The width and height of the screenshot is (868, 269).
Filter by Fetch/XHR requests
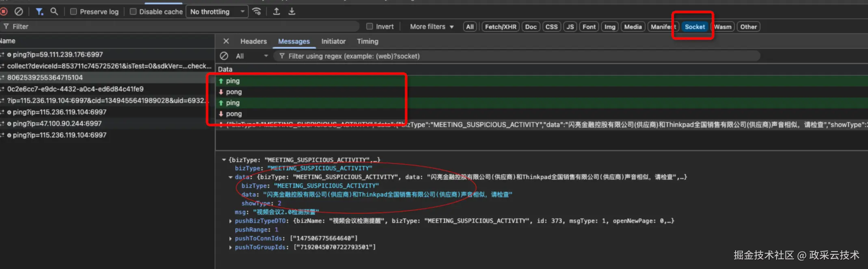[x=501, y=27]
